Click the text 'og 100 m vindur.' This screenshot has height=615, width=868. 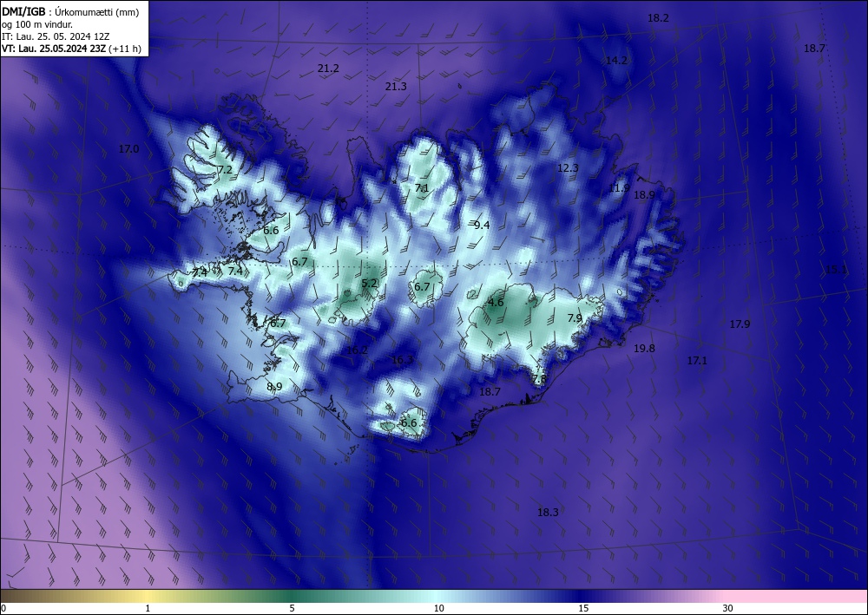click(37, 24)
